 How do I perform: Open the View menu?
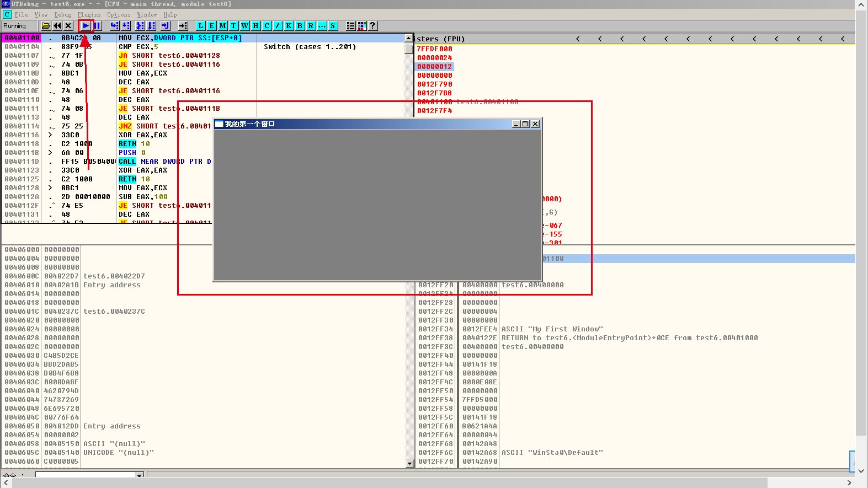coord(41,15)
